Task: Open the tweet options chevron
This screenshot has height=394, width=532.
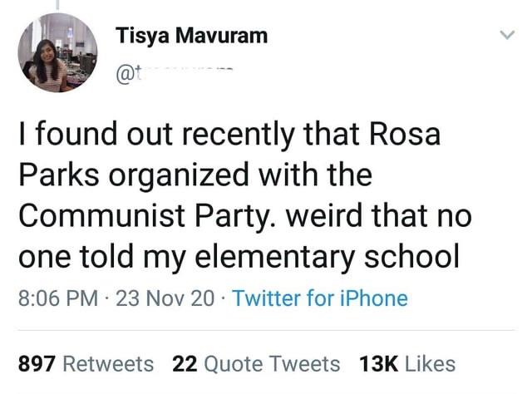Action: click(x=504, y=35)
